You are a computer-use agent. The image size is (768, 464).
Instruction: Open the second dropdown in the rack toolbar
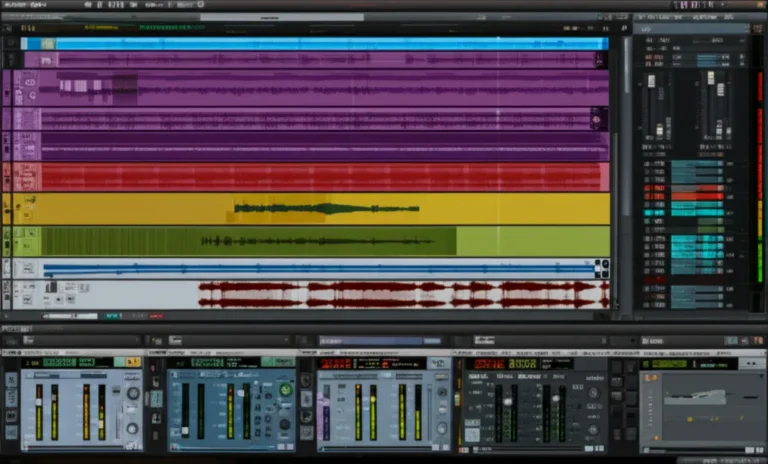pyautogui.click(x=229, y=340)
